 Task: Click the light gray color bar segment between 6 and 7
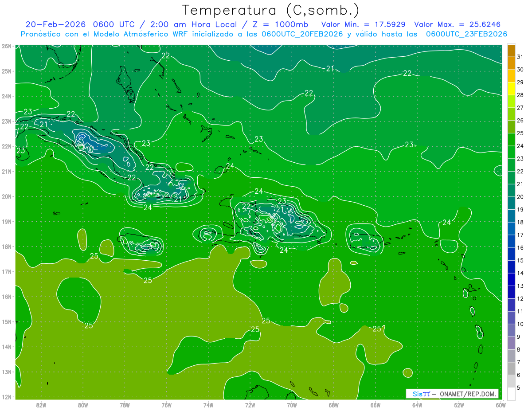[511, 368]
